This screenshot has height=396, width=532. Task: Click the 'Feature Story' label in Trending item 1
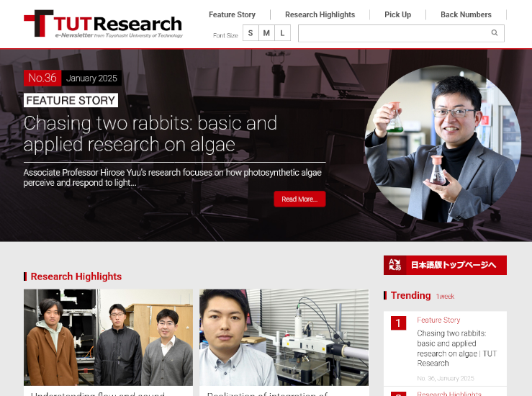pyautogui.click(x=438, y=320)
